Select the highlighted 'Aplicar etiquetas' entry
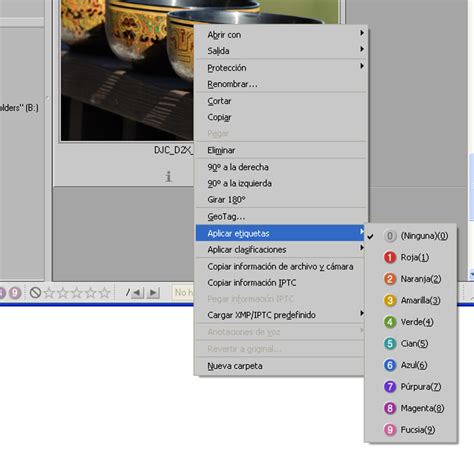 (x=281, y=233)
